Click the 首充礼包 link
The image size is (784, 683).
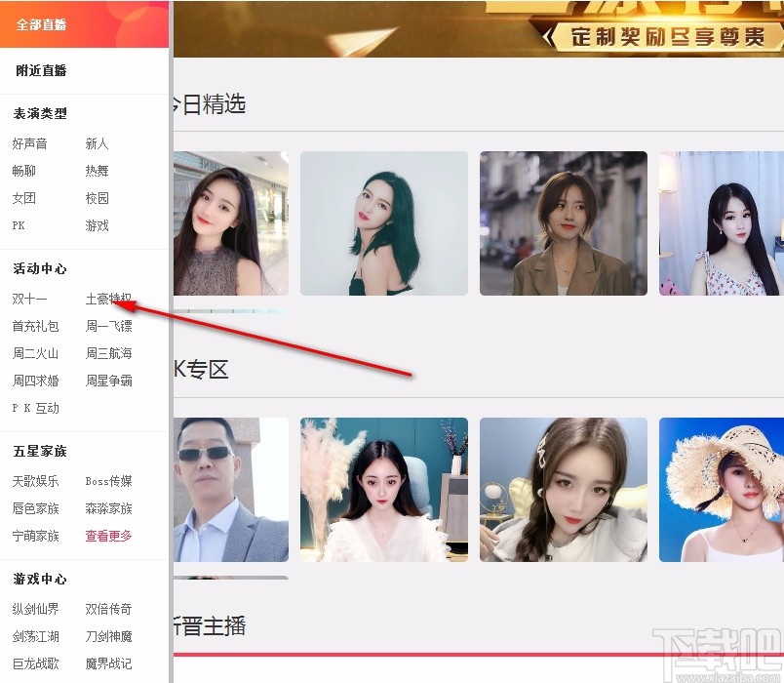[x=35, y=326]
